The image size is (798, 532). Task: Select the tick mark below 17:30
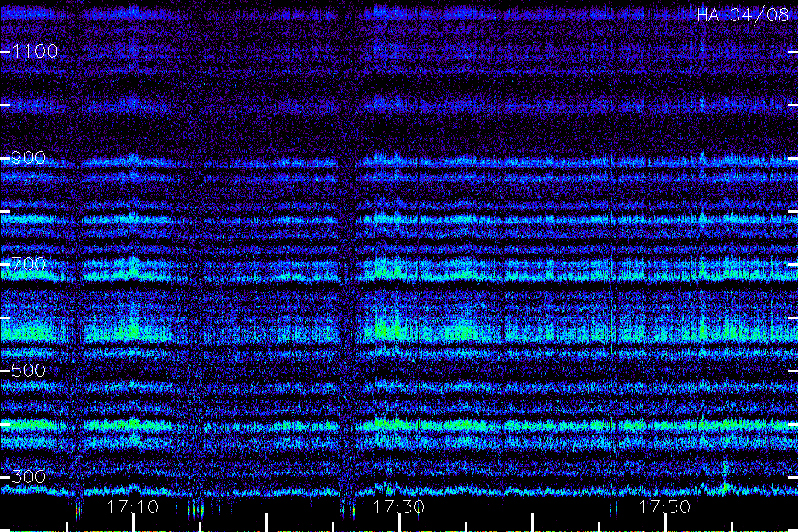400,523
